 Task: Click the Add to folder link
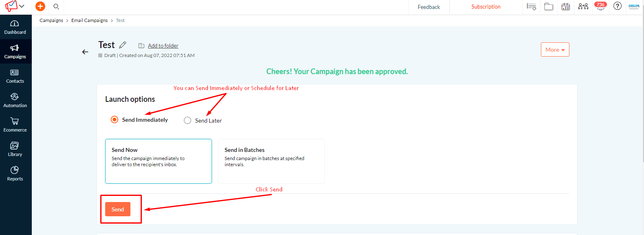163,46
